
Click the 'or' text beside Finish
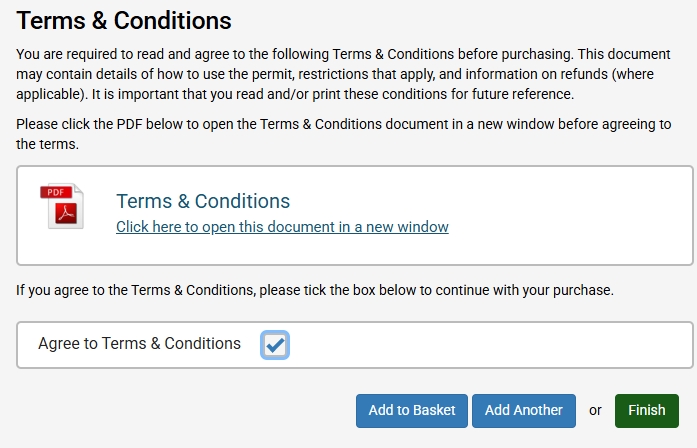coord(595,410)
